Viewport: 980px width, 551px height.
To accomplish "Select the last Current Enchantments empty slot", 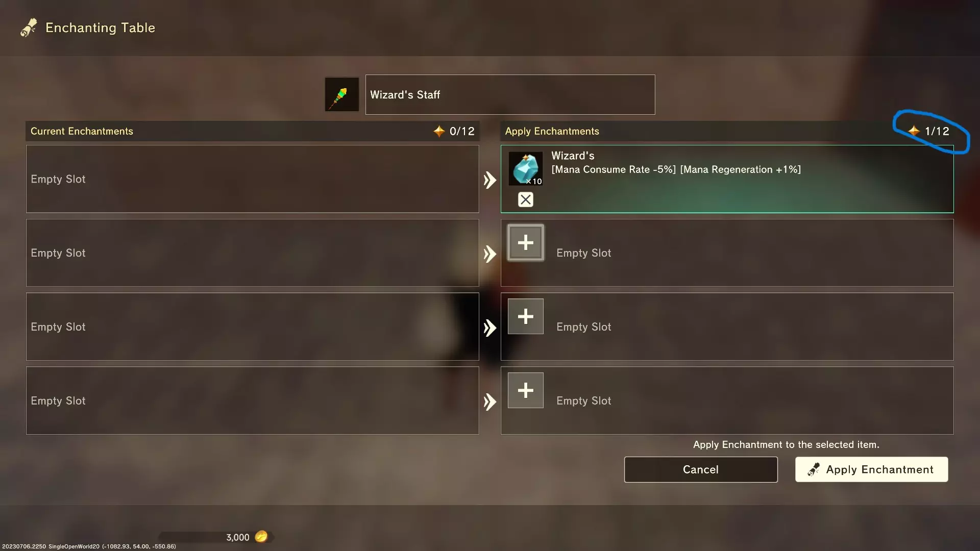I will (253, 400).
